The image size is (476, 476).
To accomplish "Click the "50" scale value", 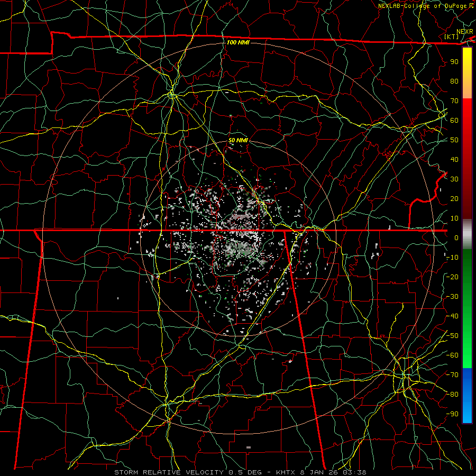I will click(x=454, y=140).
